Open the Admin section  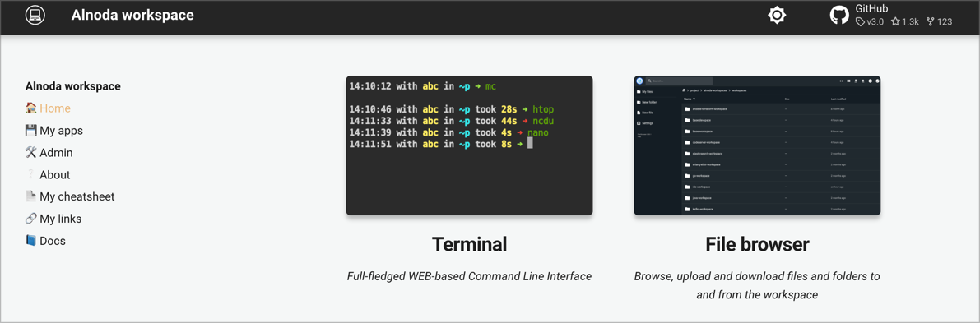[x=56, y=152]
